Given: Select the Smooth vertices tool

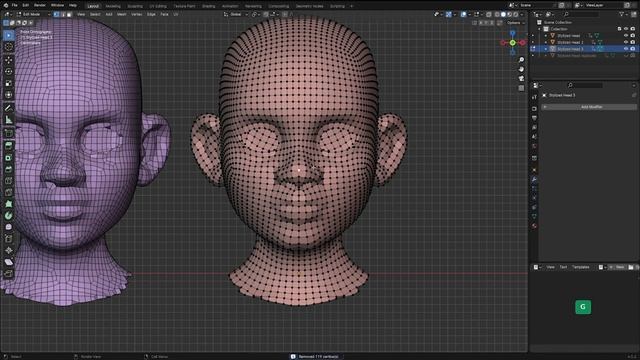Looking at the screenshot, I should coord(9,227).
